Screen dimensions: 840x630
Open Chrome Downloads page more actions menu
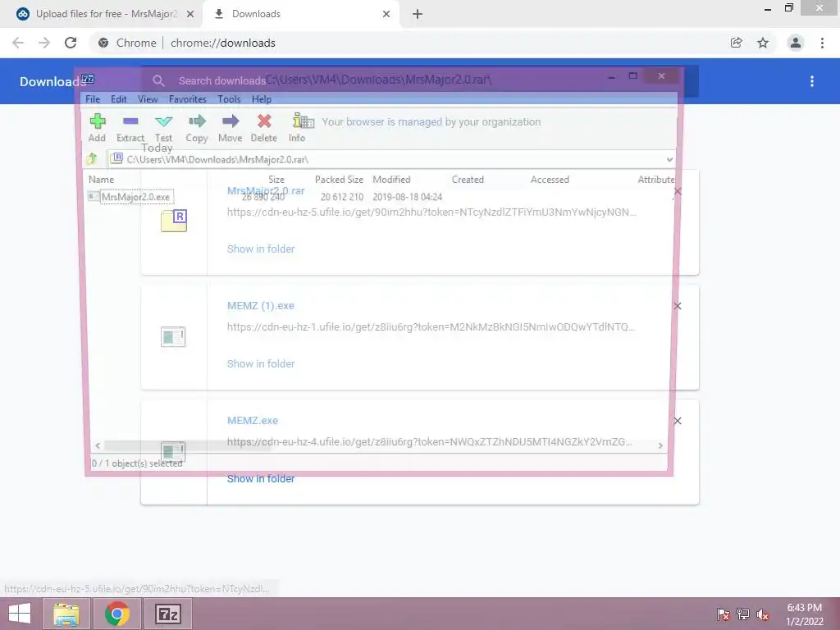tap(812, 81)
